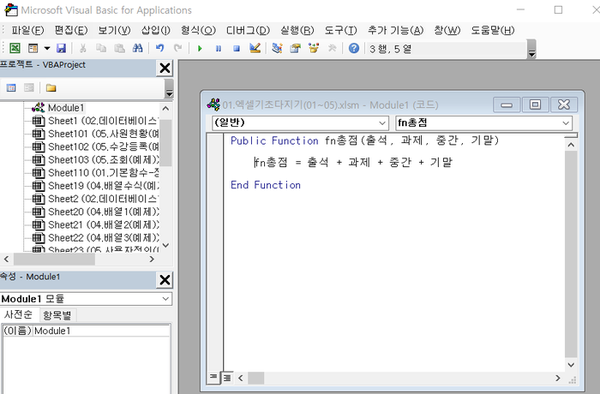Expand toolbar options overflow arrow
This screenshot has width=600, height=394.
(532, 49)
